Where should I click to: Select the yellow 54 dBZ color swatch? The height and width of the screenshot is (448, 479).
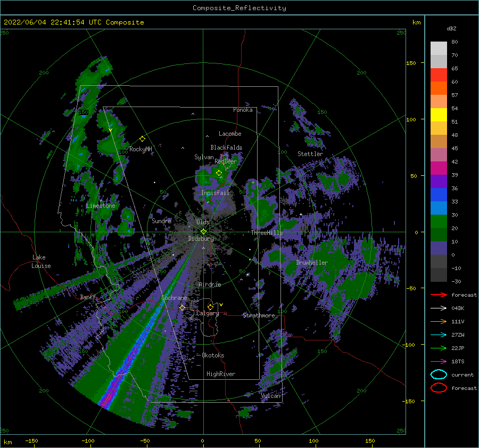pos(439,115)
